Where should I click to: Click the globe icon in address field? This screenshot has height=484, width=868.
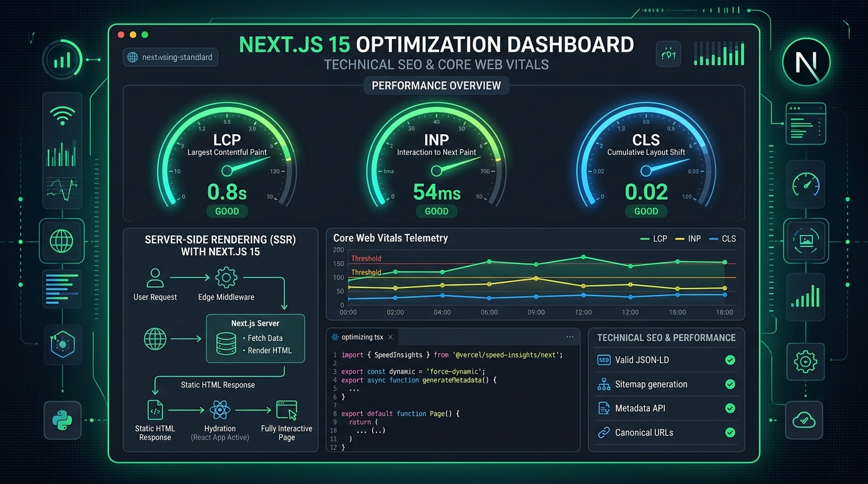click(x=132, y=57)
